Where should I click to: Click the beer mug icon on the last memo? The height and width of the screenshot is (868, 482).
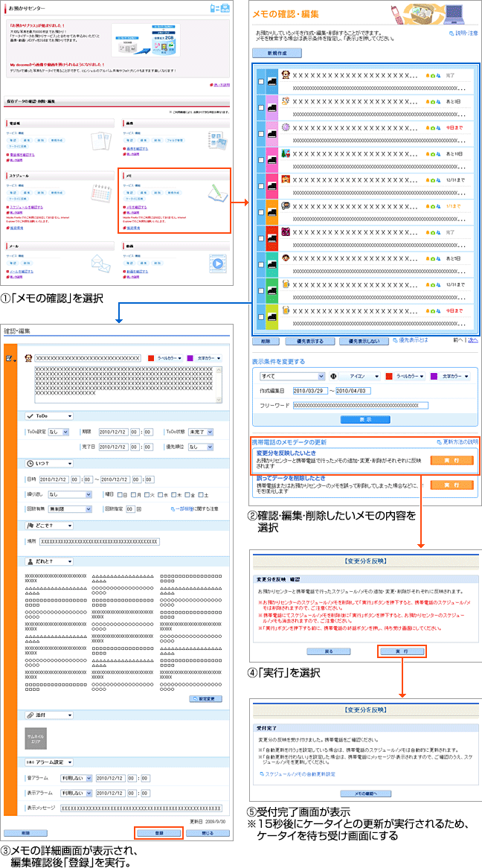click(285, 310)
